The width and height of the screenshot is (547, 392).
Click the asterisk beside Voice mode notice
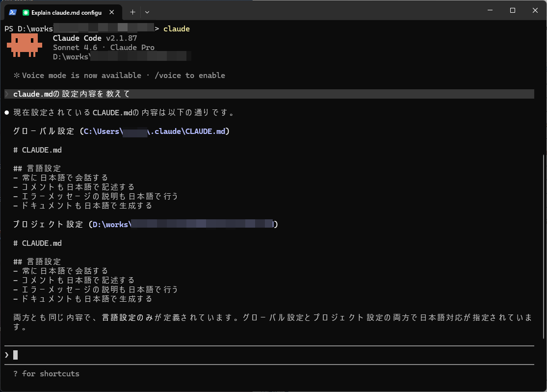pyautogui.click(x=16, y=76)
